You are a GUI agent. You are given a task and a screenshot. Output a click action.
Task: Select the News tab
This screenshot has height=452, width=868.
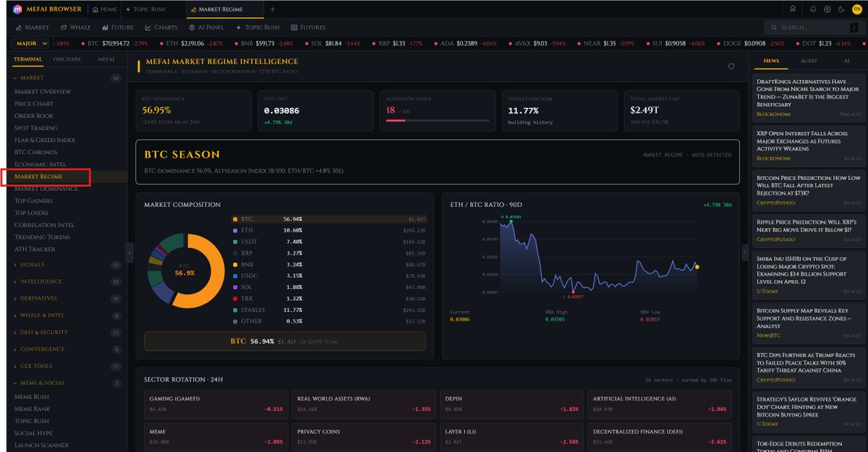click(x=771, y=61)
